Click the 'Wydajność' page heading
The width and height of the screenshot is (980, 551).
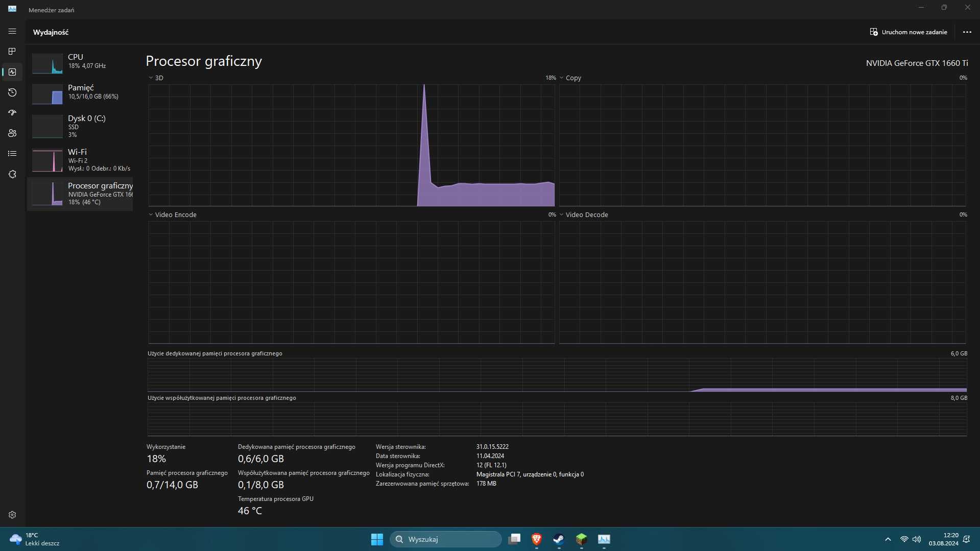tap(51, 32)
